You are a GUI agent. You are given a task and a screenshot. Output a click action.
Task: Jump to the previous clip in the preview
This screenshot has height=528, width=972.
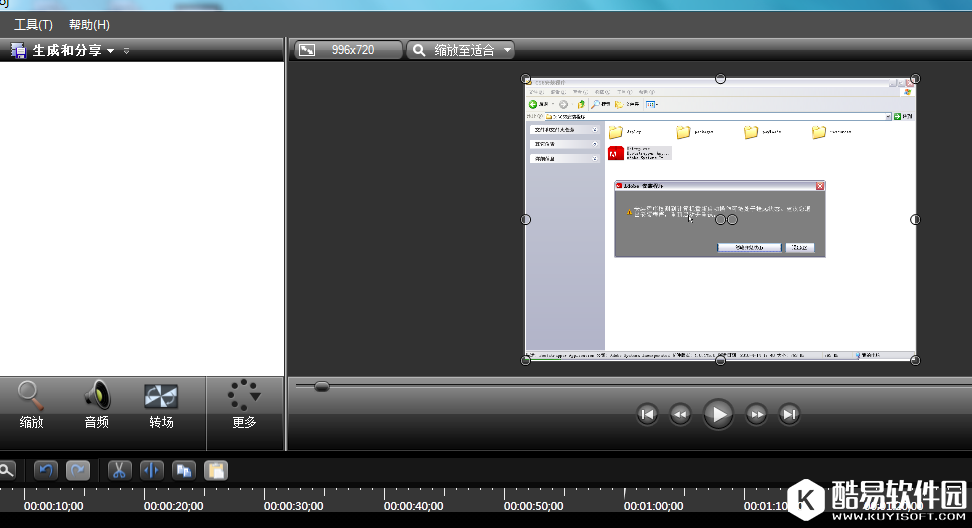[x=648, y=414]
